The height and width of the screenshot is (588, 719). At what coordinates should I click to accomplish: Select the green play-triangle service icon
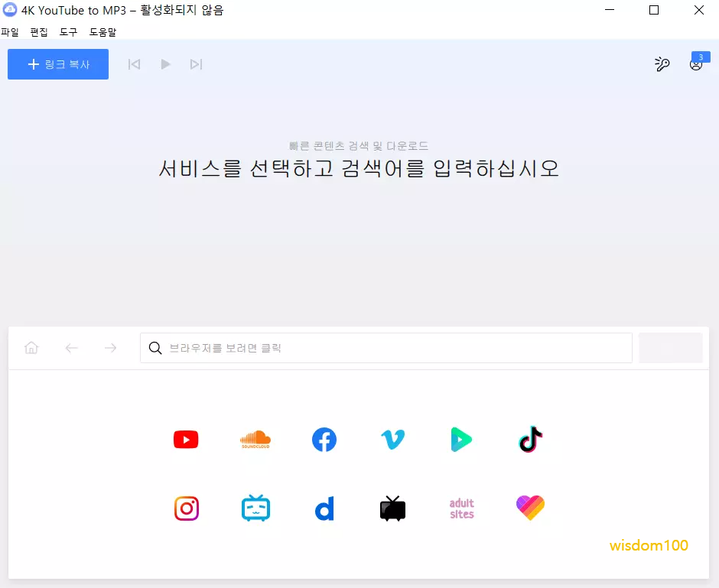pyautogui.click(x=461, y=440)
